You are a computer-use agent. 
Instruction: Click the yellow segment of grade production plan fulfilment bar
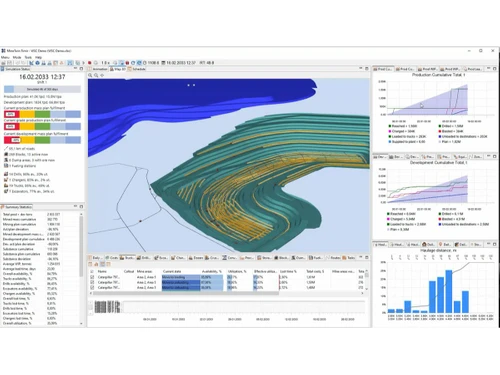pyautogui.click(x=27, y=127)
